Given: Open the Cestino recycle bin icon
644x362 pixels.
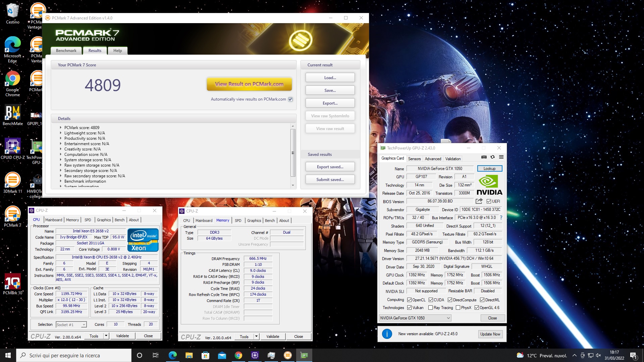Looking at the screenshot, I should 12,13.
